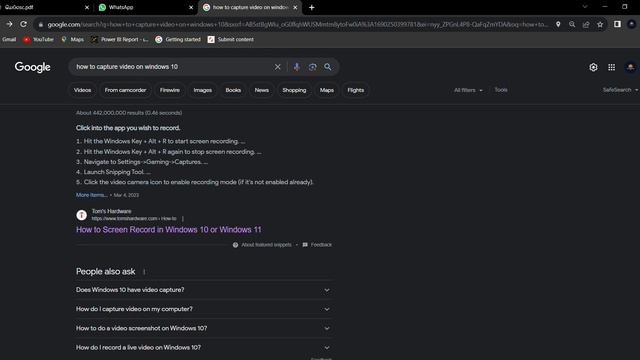The height and width of the screenshot is (360, 640).
Task: Open the new tab plus button
Action: pos(311,7)
